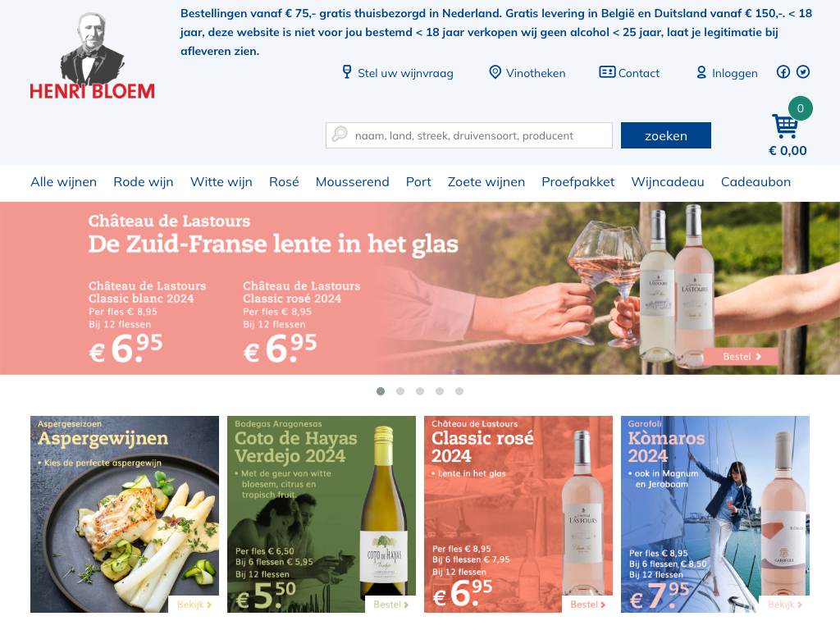This screenshot has height=630, width=840.
Task: Open the Proefpakket menu item
Action: coord(578,182)
